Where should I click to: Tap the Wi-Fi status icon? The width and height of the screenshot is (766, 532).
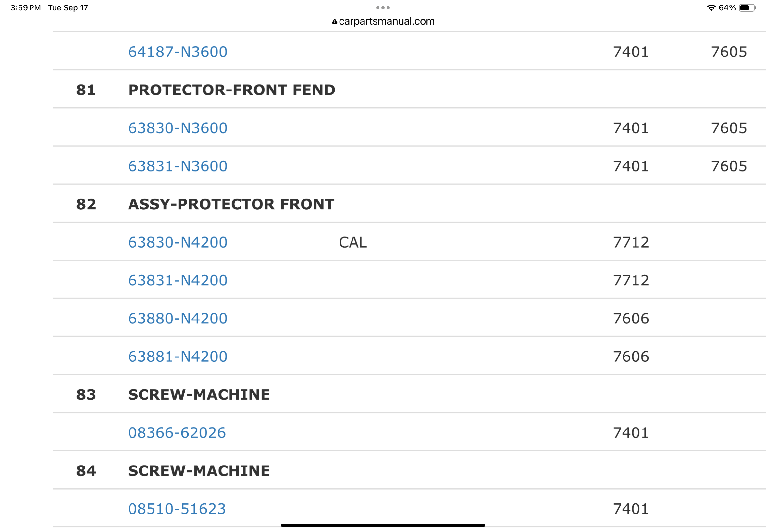711,8
